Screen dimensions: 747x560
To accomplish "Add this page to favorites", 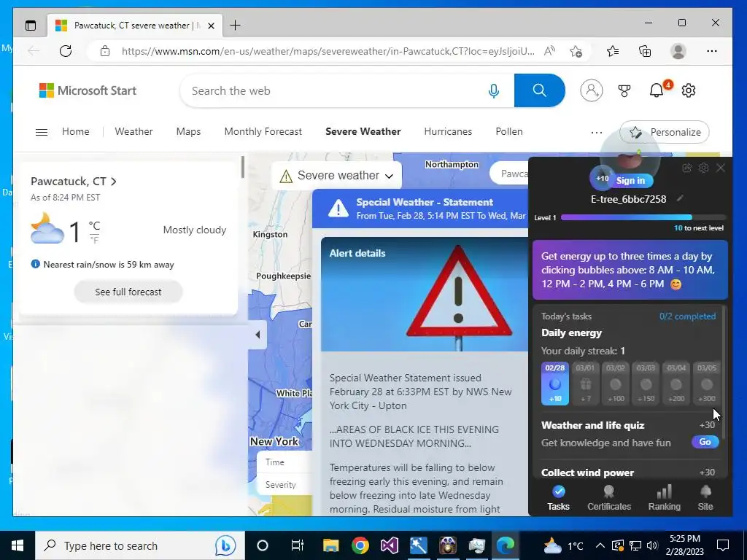I will 576,51.
